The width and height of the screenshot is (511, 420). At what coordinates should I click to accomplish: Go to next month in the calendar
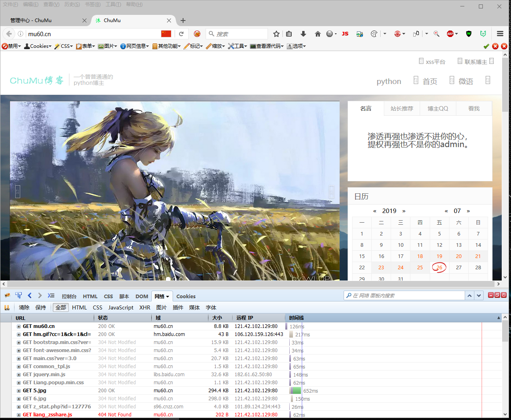coord(468,211)
